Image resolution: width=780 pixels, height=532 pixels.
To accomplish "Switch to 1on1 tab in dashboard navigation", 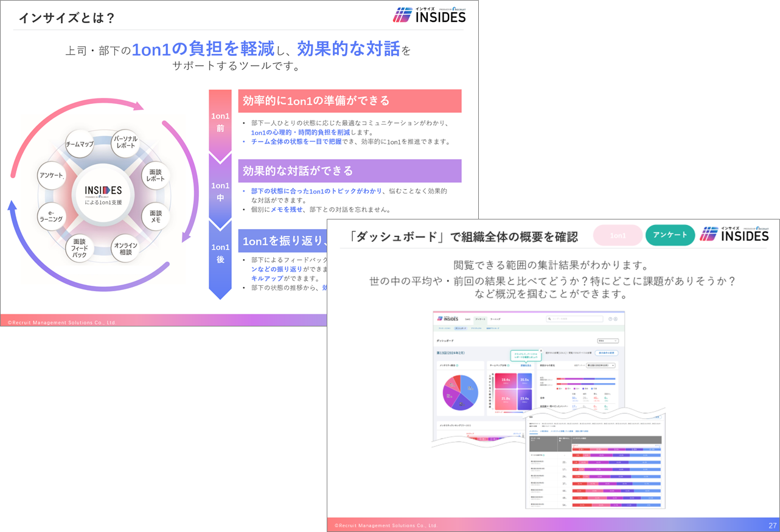I will click(x=468, y=319).
